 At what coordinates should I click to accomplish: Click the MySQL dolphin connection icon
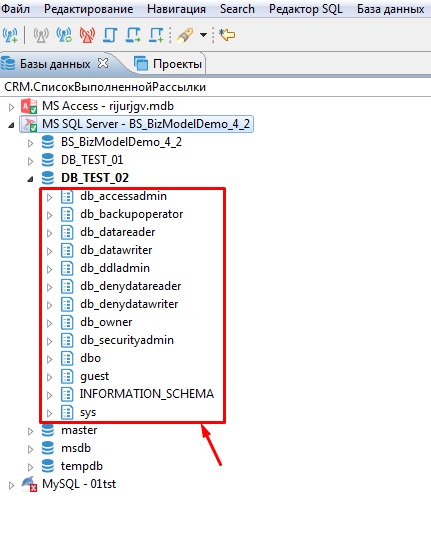29,484
